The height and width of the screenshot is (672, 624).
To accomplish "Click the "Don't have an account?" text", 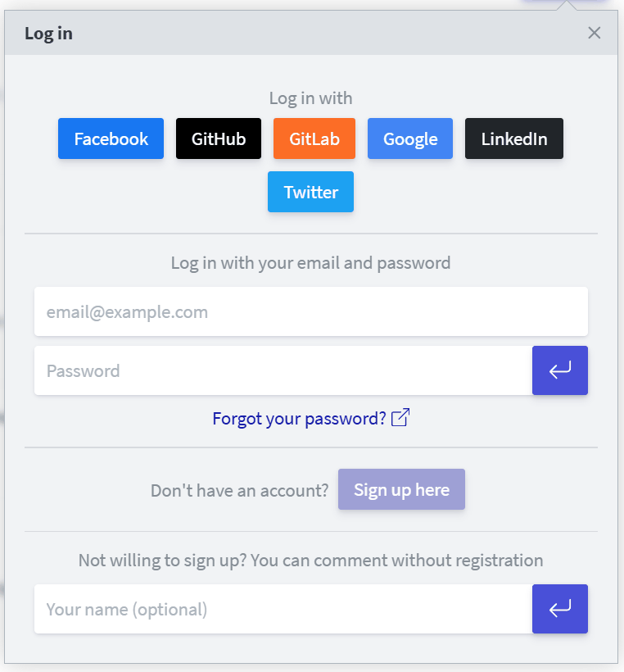I will (239, 491).
